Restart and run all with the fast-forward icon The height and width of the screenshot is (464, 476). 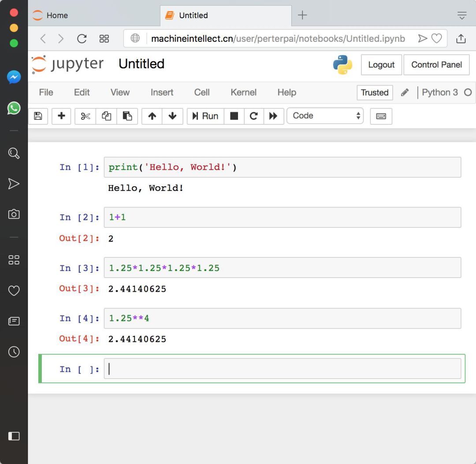click(x=274, y=116)
